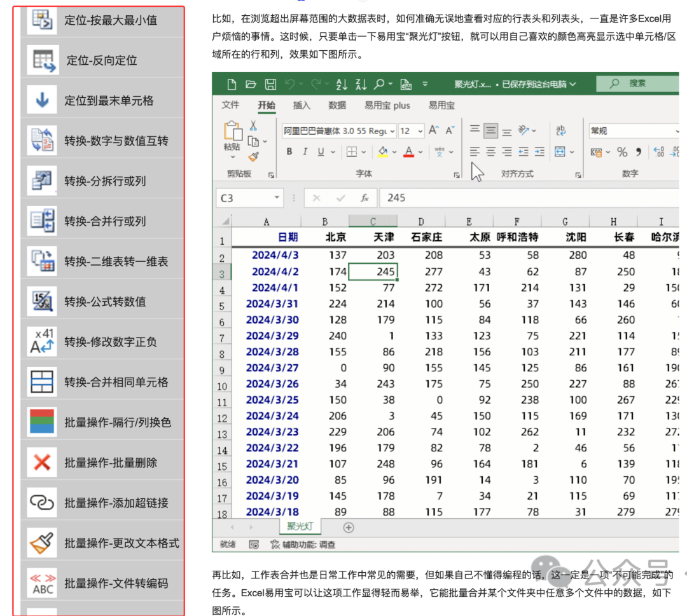Click the undo icon in quick access toolbar
Screen dimensions: 687x616
[289, 84]
